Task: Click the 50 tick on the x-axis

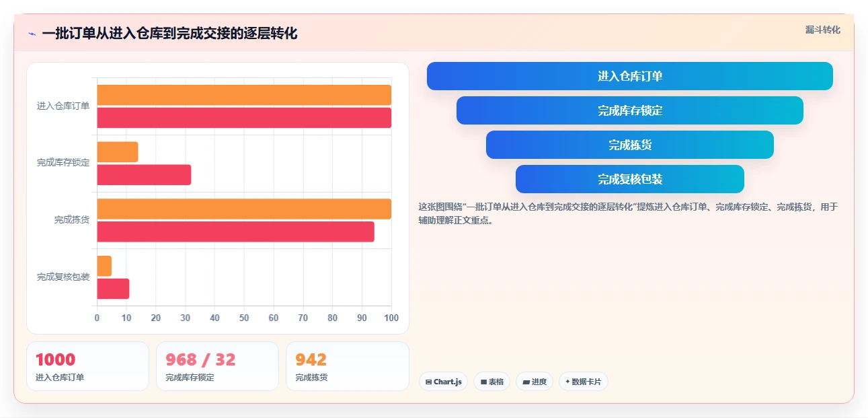Action: pos(244,318)
